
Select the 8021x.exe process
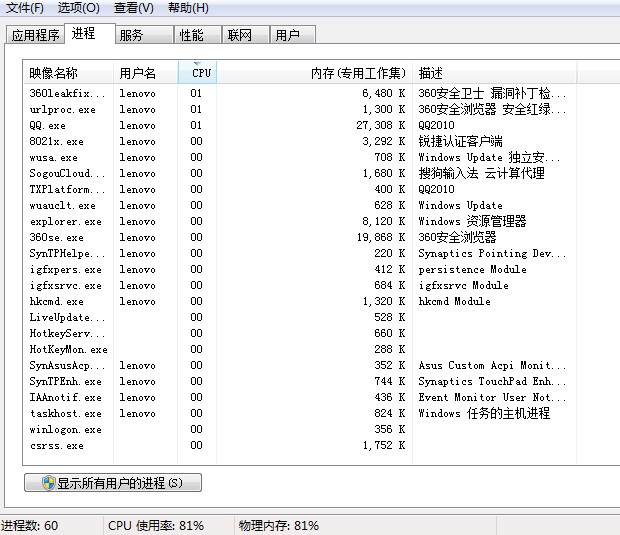point(299,141)
